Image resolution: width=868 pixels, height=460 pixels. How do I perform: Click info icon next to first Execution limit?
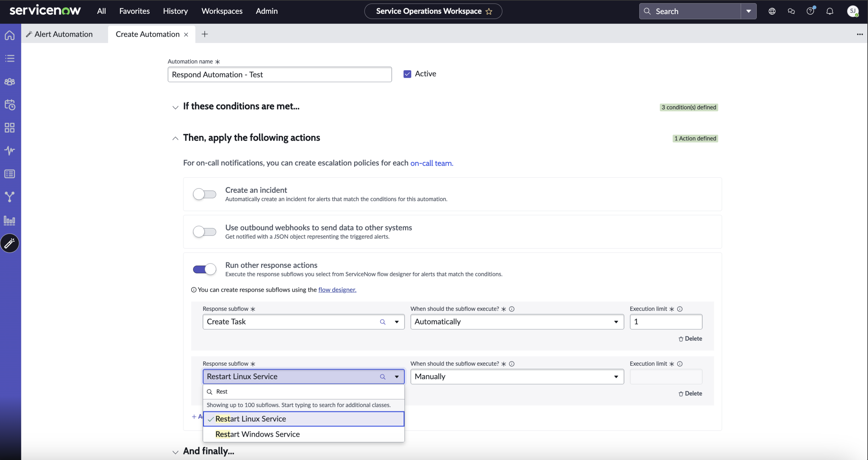click(680, 309)
